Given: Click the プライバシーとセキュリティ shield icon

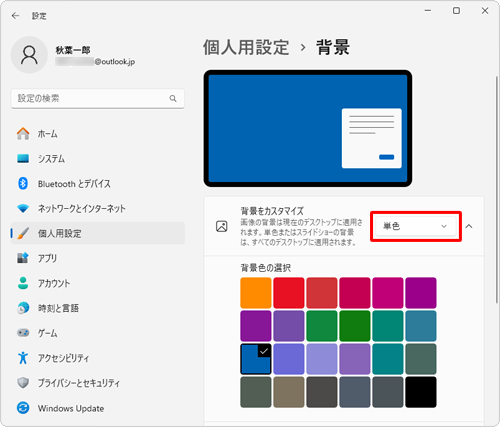Looking at the screenshot, I should coord(23,383).
